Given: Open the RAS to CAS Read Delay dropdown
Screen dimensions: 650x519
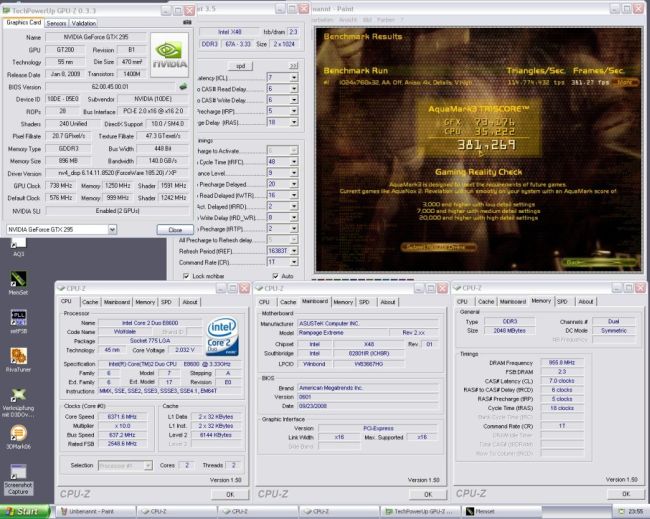Looking at the screenshot, I should (x=294, y=89).
